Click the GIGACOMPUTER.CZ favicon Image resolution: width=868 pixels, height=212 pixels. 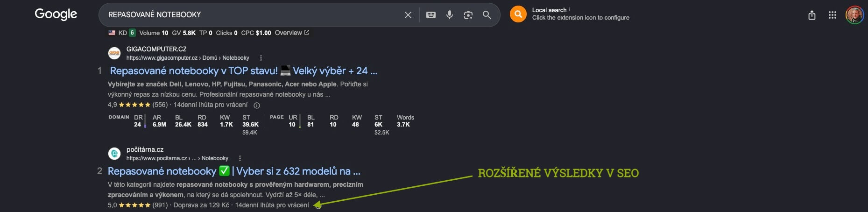tap(114, 53)
